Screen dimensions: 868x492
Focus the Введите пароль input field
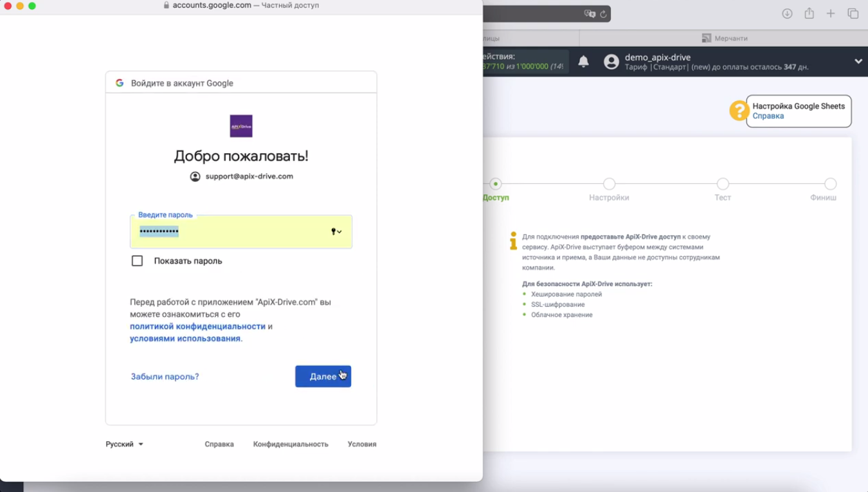coord(241,232)
